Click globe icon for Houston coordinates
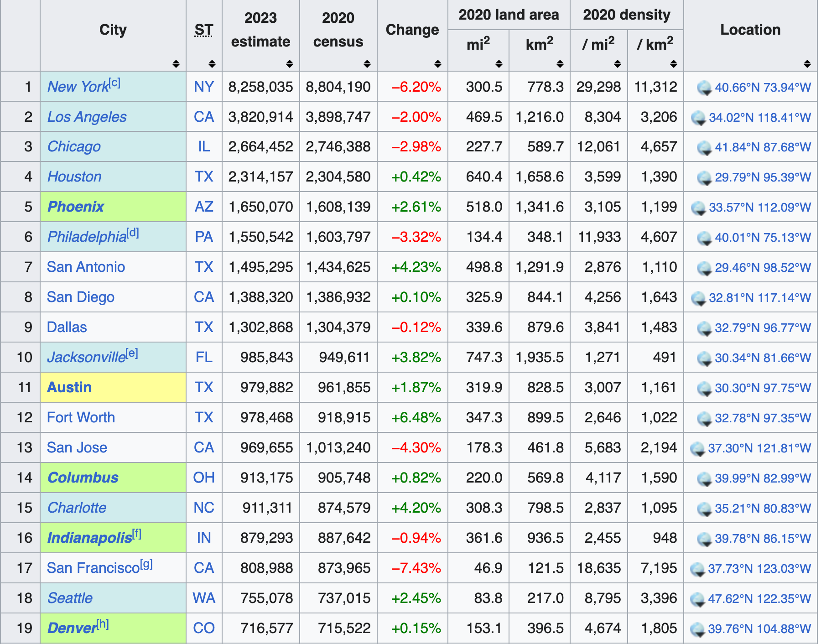The width and height of the screenshot is (821, 644). [705, 178]
